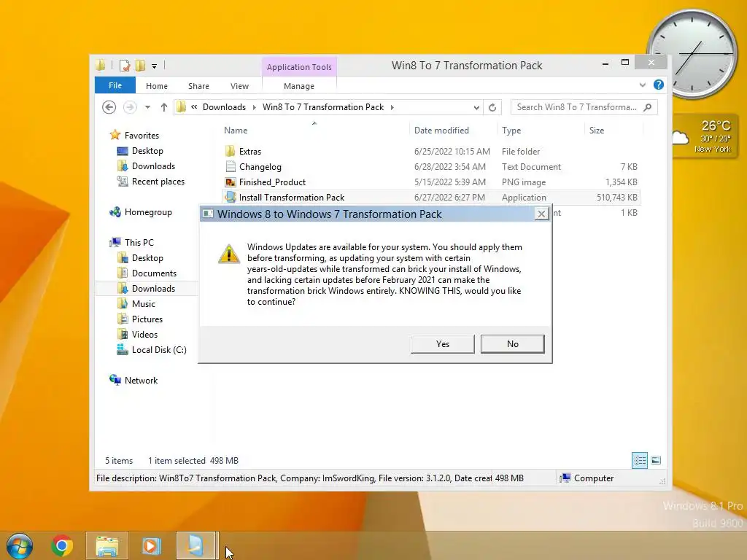Open the recent locations dropdown arrow
Screen dimensions: 747x560
tap(147, 107)
